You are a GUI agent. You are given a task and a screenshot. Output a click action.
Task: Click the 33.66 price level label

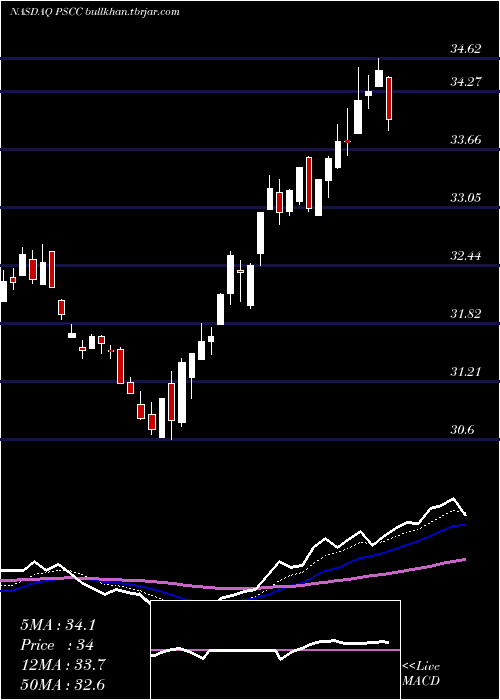click(x=466, y=140)
